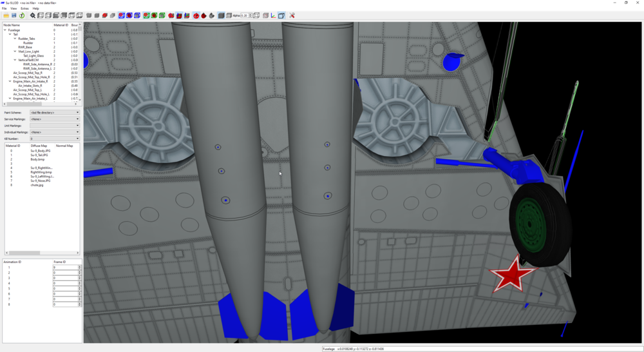This screenshot has width=644, height=352.
Task: Click the green circular reload textures icon
Action: coord(22,15)
